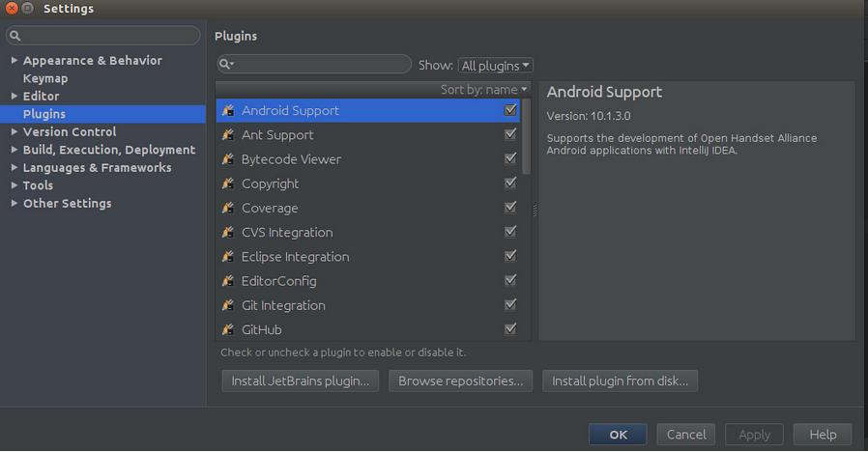Open the Keymap settings page

(x=45, y=78)
